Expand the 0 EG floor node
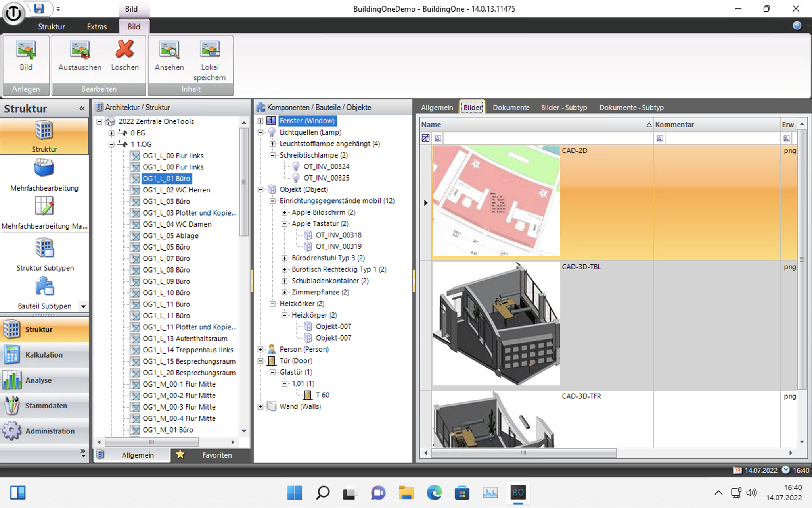 (111, 133)
